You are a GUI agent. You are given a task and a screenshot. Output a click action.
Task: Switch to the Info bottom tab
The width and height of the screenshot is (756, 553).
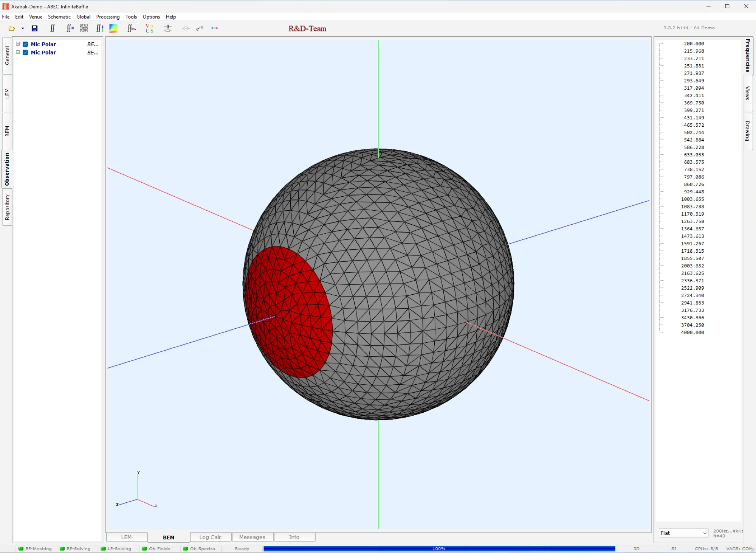[x=294, y=537]
